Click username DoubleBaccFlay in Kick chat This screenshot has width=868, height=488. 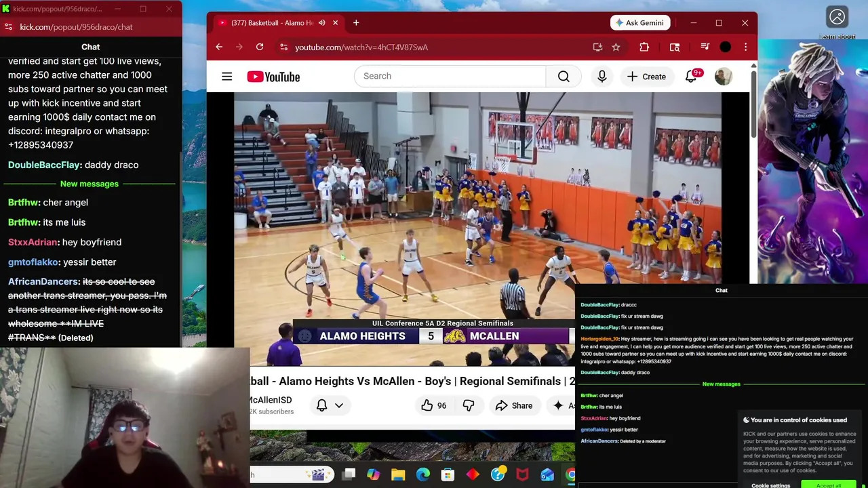click(44, 165)
